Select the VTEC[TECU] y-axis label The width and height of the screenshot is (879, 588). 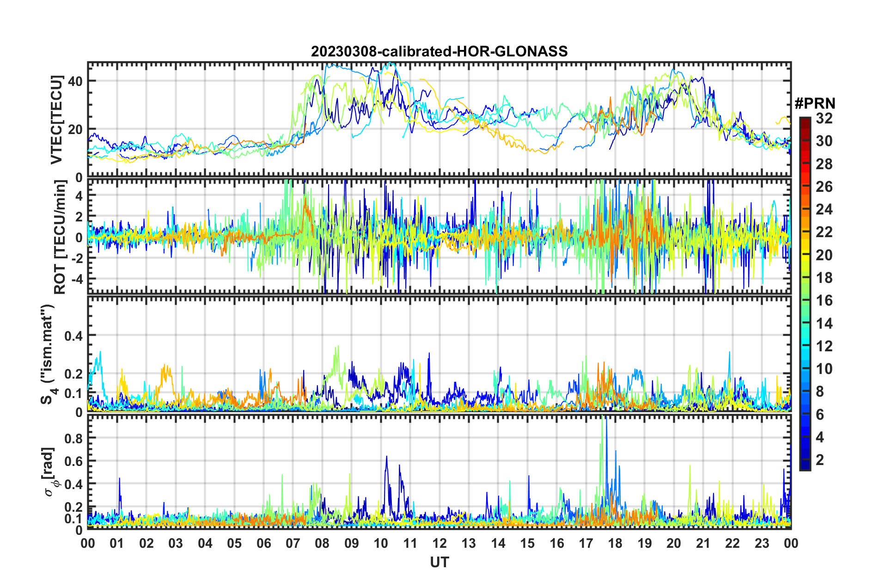point(56,120)
